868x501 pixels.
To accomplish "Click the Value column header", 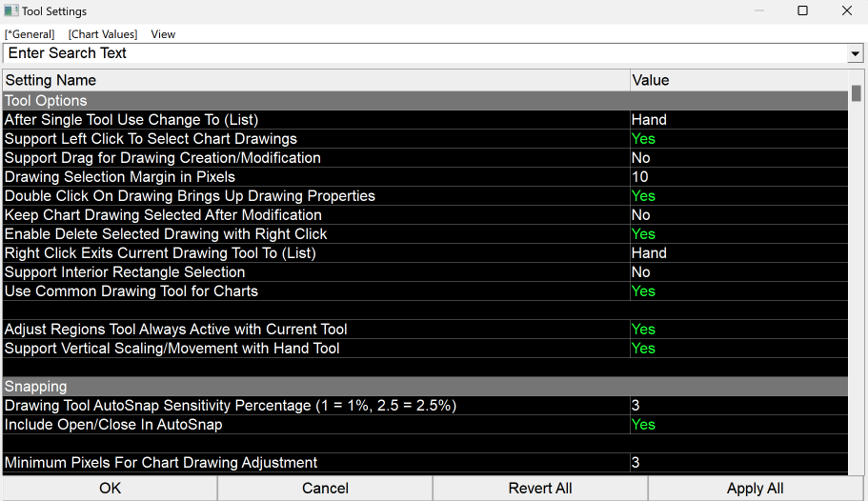I will click(x=739, y=80).
